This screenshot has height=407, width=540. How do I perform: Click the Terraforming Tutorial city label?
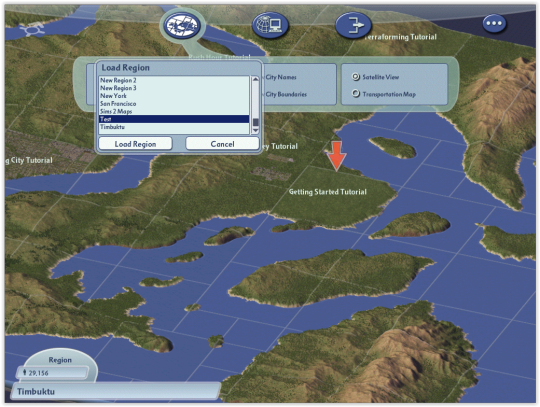click(401, 37)
